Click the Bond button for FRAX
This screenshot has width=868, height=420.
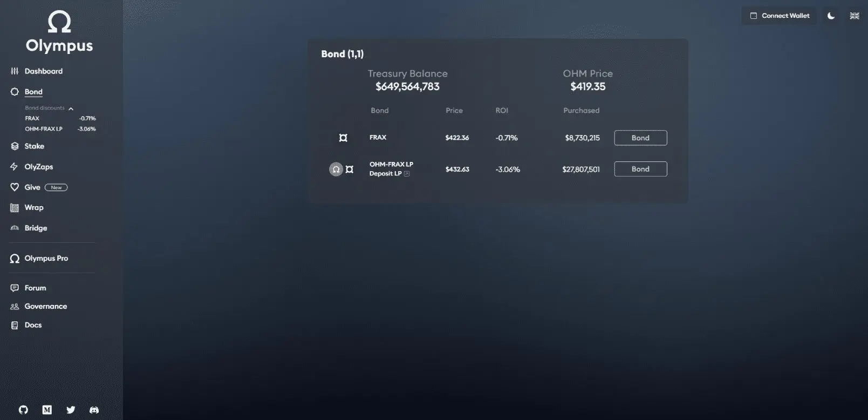[x=640, y=138]
